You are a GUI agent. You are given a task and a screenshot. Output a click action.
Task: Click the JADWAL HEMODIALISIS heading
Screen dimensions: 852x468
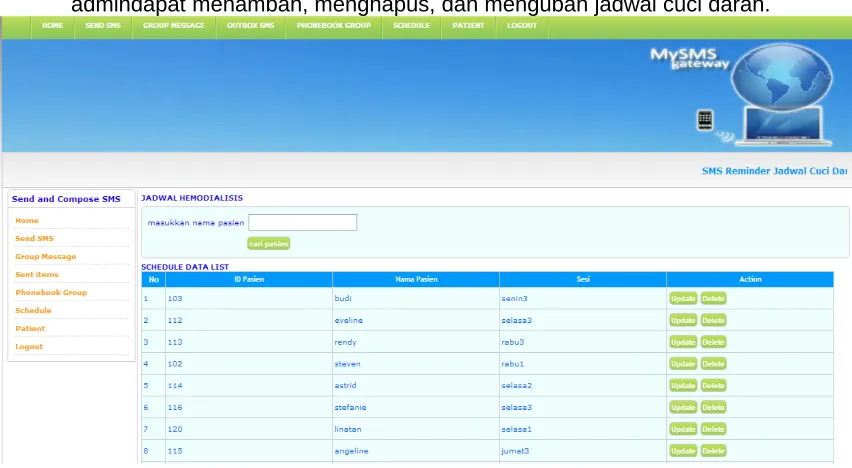coord(192,198)
